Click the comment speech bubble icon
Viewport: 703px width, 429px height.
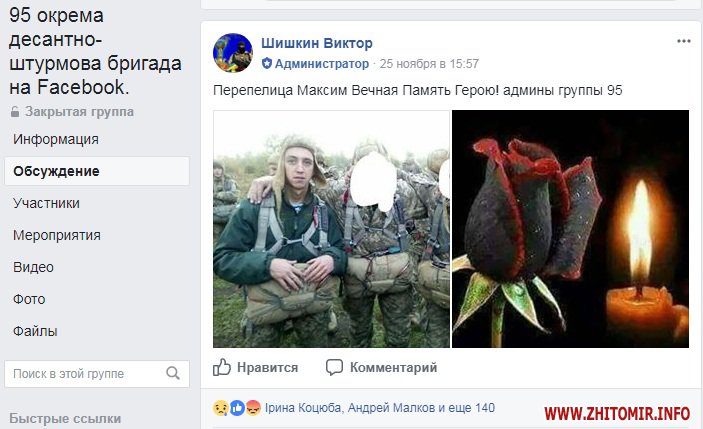334,367
